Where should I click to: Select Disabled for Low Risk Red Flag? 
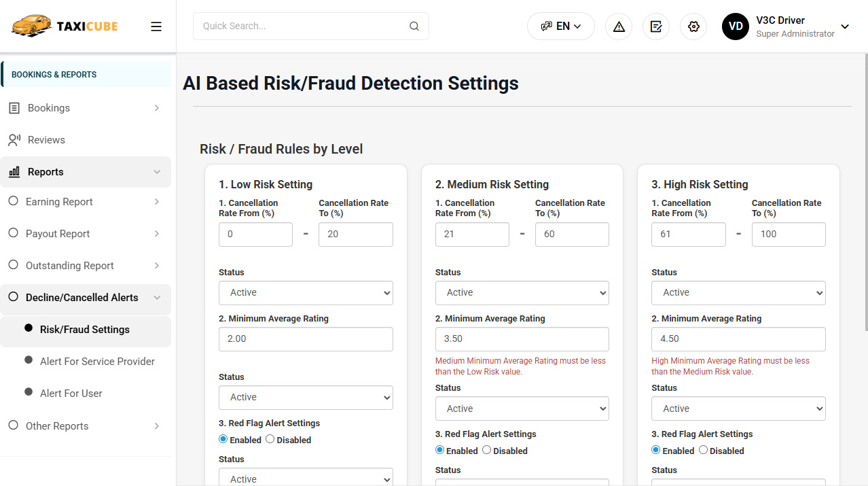(x=270, y=439)
